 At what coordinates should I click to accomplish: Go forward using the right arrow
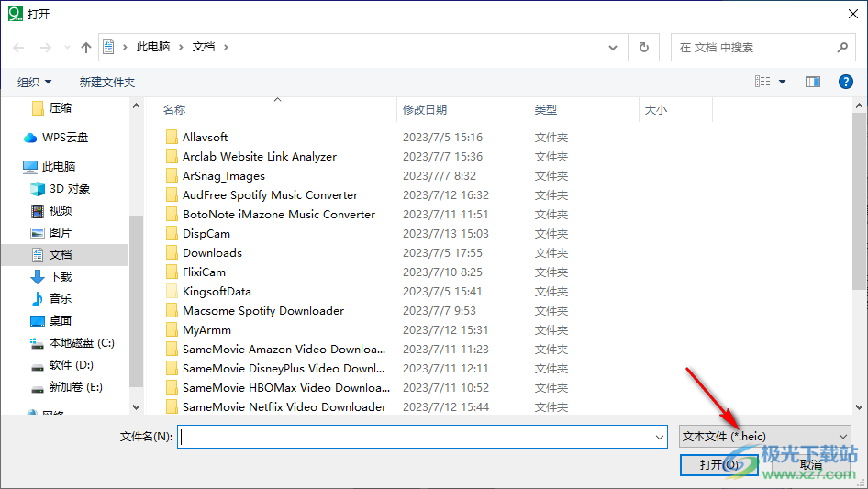tap(45, 48)
